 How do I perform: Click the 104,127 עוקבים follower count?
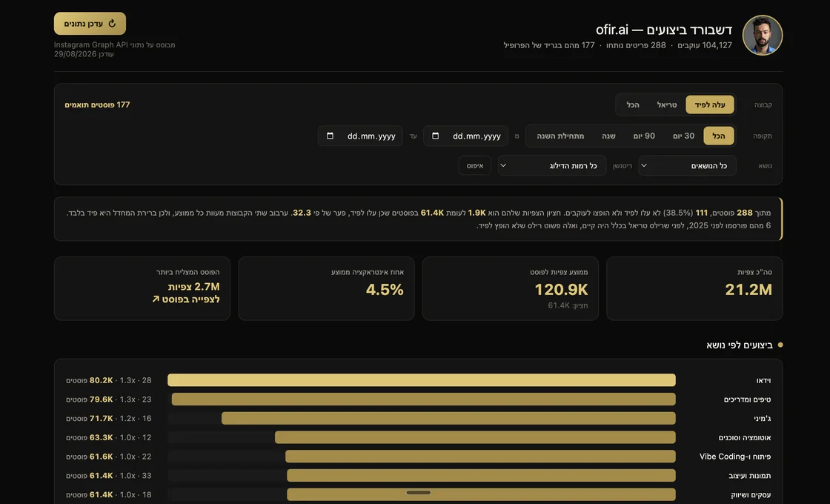coord(705,45)
